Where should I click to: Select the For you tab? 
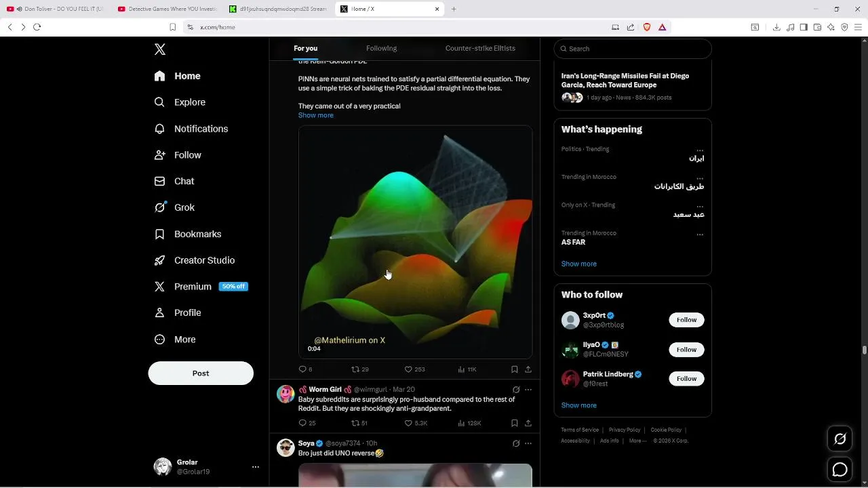click(305, 49)
